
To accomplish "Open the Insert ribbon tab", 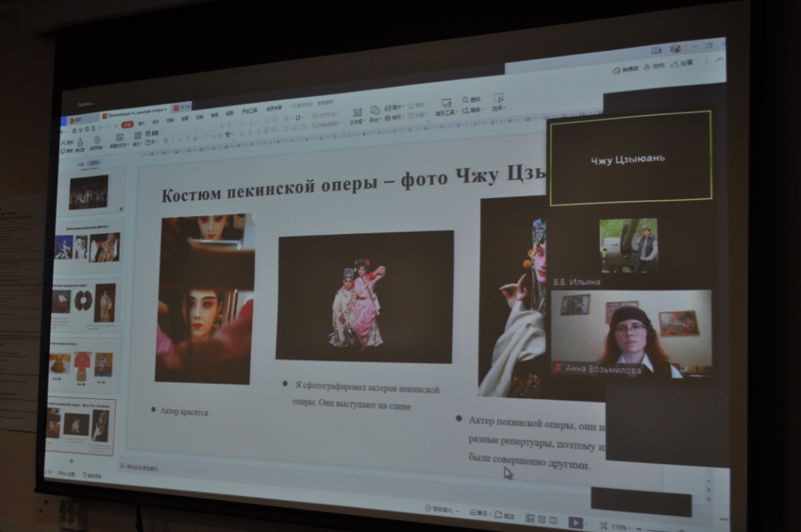I will pyautogui.click(x=141, y=123).
